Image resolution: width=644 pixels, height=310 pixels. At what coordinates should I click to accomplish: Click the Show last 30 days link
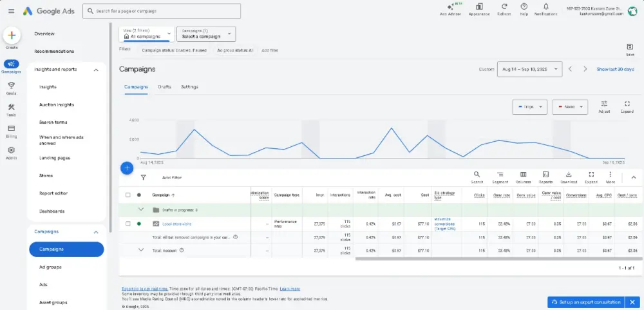pos(615,69)
